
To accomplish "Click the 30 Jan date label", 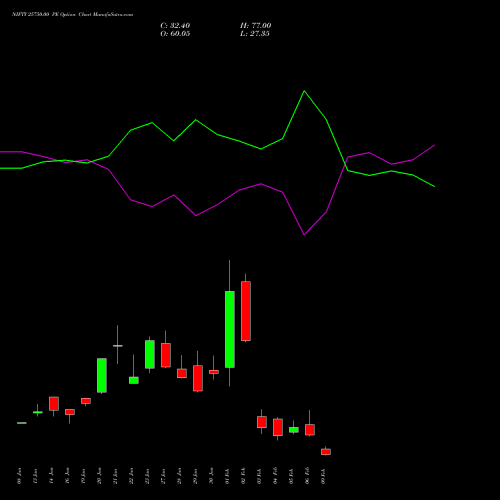I will tap(211, 476).
